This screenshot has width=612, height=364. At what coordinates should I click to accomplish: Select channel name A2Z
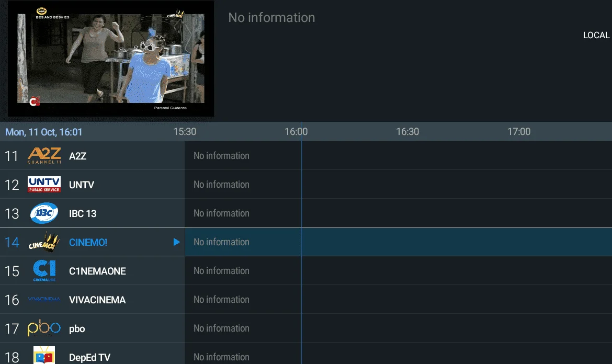click(77, 156)
